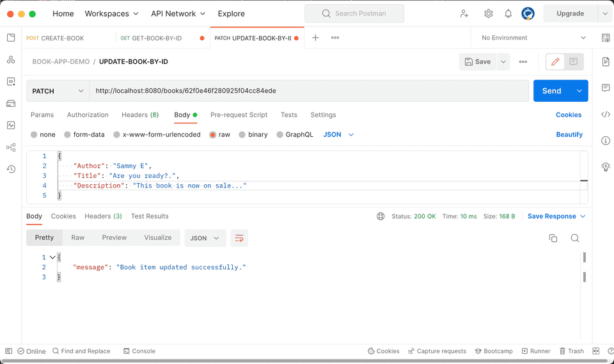Open the settings gear icon
Screen dimensions: 614x364
pos(489,13)
